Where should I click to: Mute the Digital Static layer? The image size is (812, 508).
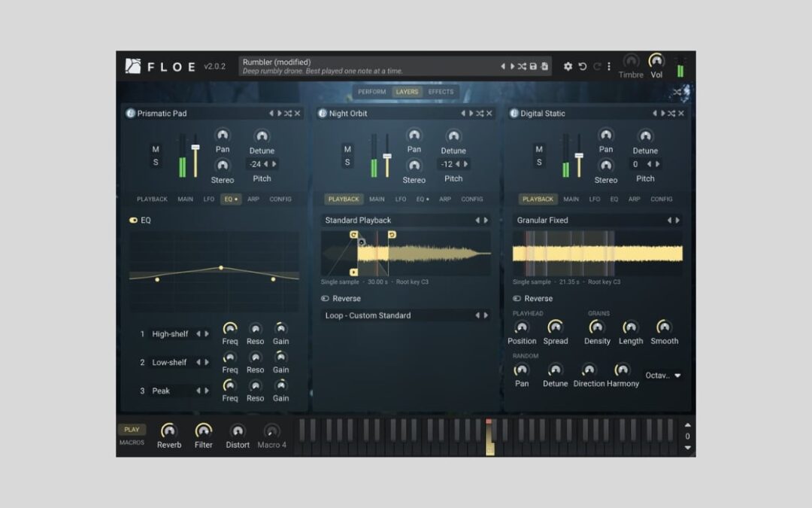point(539,149)
